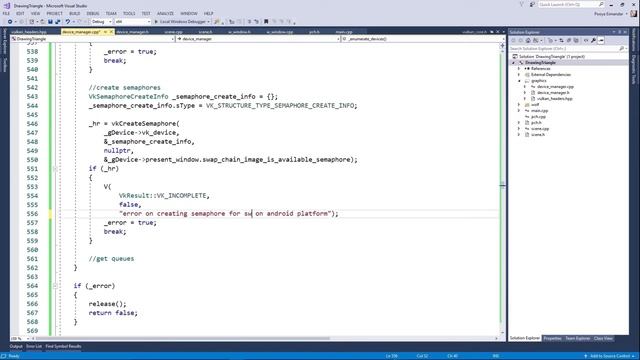This screenshot has width=640, height=360.
Task: Click Solution Explorer Refresh icon
Action: pos(561,40)
